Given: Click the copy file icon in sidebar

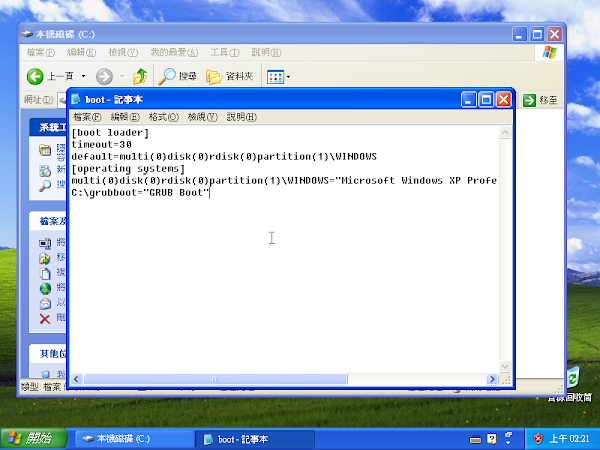Looking at the screenshot, I should (x=45, y=274).
